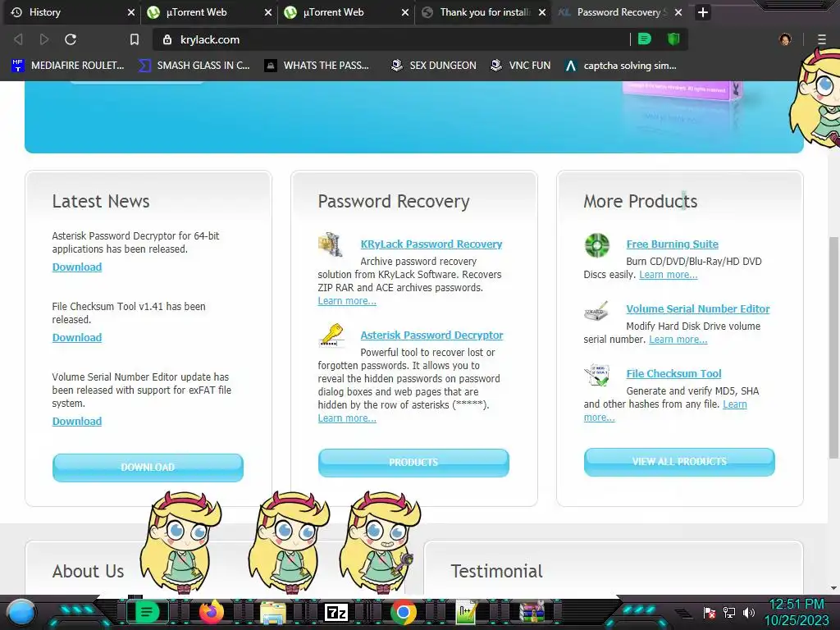
Task: Open WinRAR from the taskbar
Action: [532, 612]
